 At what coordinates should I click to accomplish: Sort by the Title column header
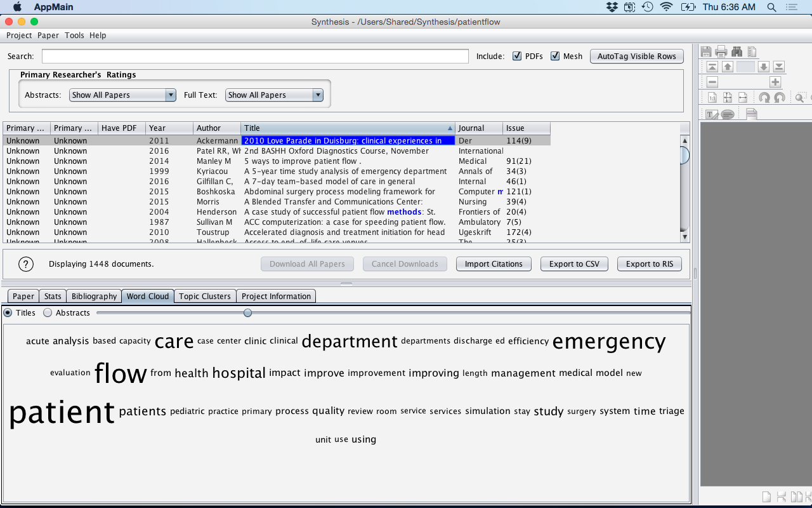click(x=347, y=128)
